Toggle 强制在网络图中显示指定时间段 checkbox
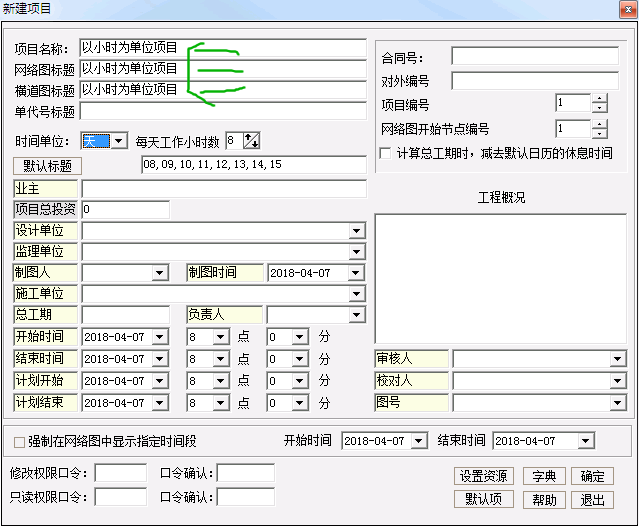This screenshot has width=639, height=527. (x=19, y=442)
